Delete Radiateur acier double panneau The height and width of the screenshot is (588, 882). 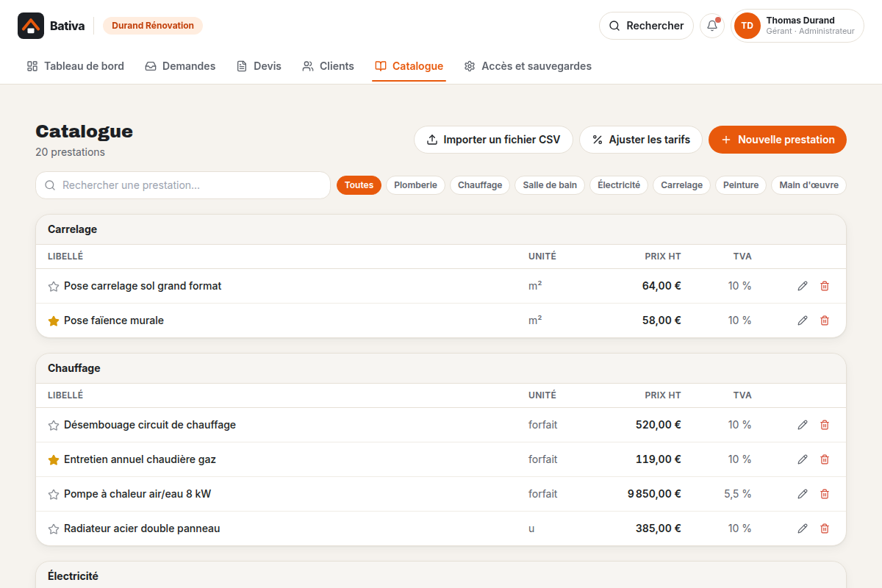point(825,528)
